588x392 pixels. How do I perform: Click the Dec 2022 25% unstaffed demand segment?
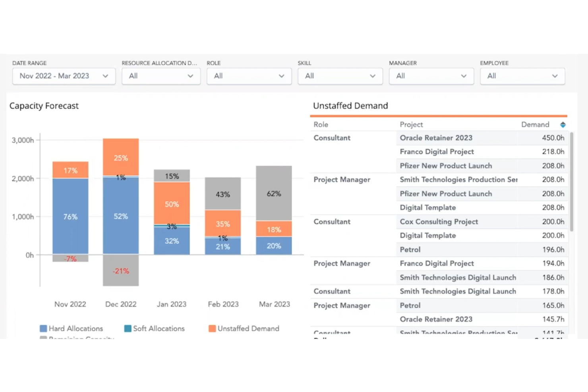pyautogui.click(x=121, y=157)
